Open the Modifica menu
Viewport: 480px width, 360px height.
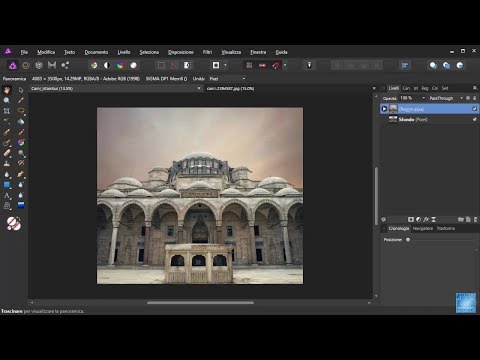(46, 52)
